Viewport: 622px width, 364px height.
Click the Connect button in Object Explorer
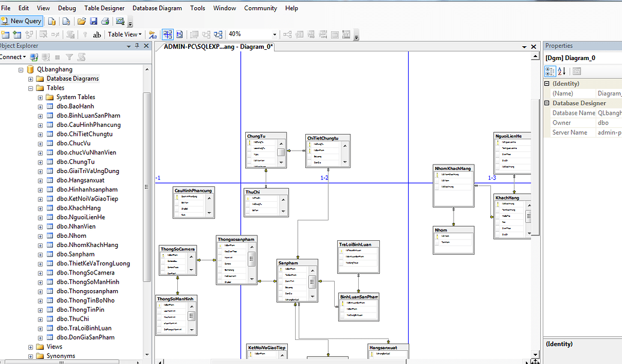click(x=12, y=56)
